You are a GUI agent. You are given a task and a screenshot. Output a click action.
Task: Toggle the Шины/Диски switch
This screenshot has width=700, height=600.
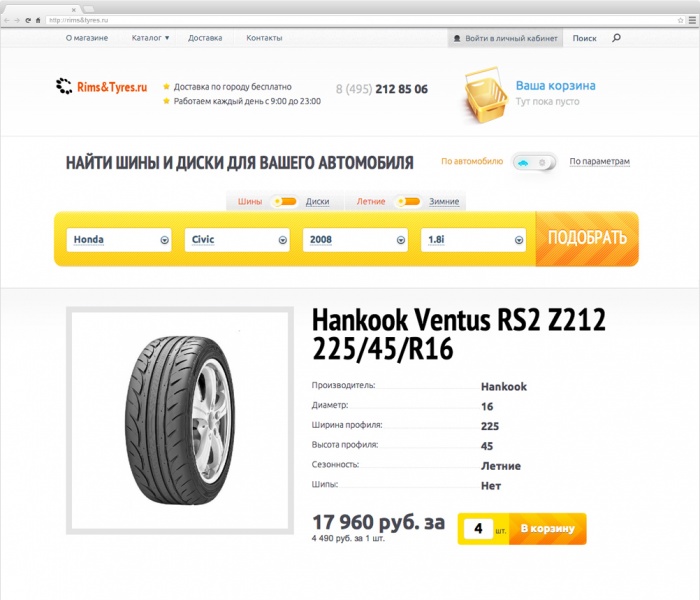point(285,202)
